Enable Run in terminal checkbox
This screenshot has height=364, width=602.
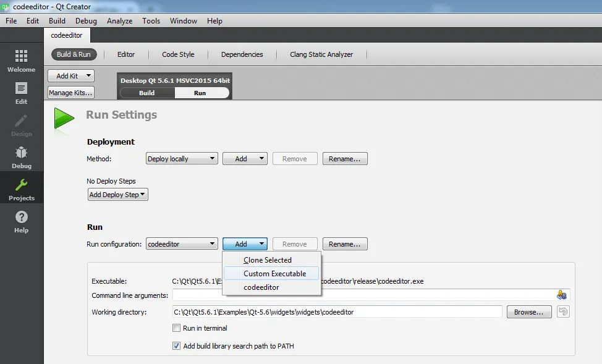coord(176,328)
